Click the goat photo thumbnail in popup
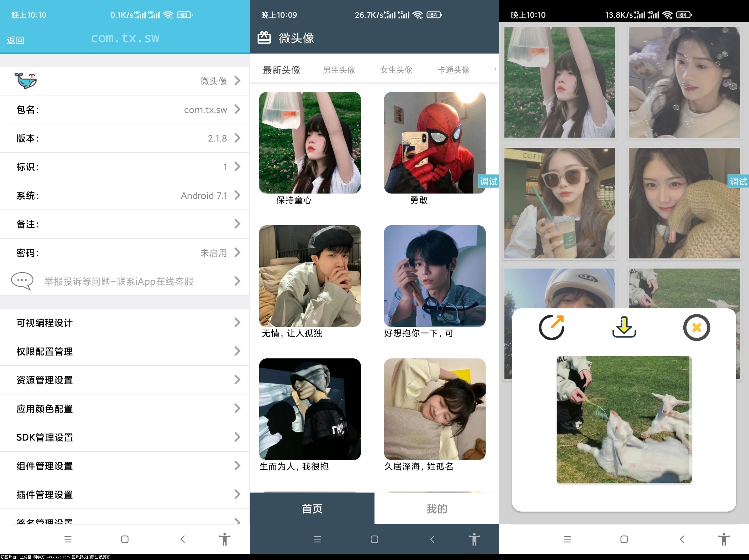This screenshot has width=749, height=560. point(624,420)
